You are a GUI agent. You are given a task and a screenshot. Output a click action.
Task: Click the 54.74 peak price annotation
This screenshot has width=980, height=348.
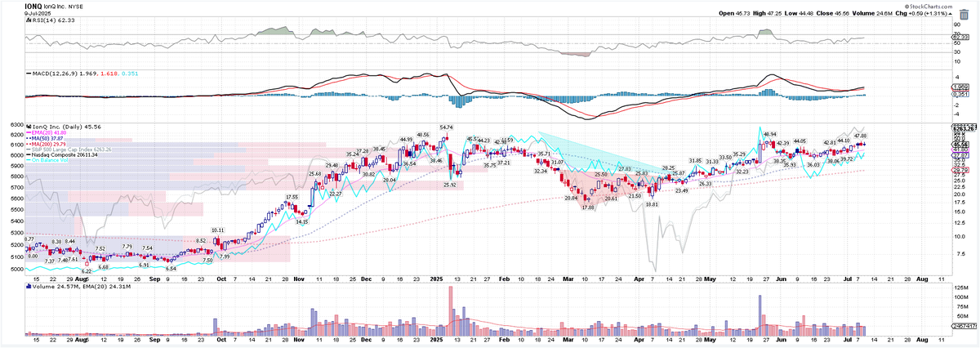pos(446,127)
